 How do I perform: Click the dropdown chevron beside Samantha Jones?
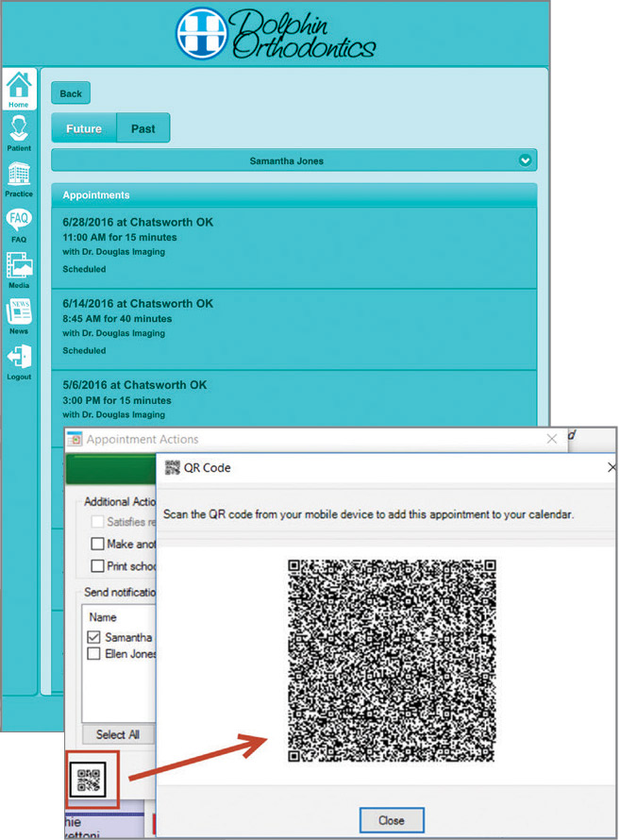(x=526, y=160)
